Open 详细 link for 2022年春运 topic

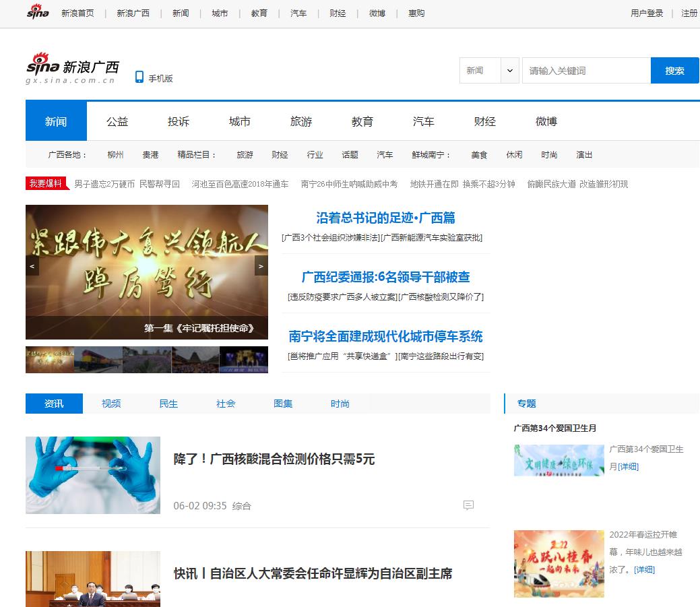point(644,569)
